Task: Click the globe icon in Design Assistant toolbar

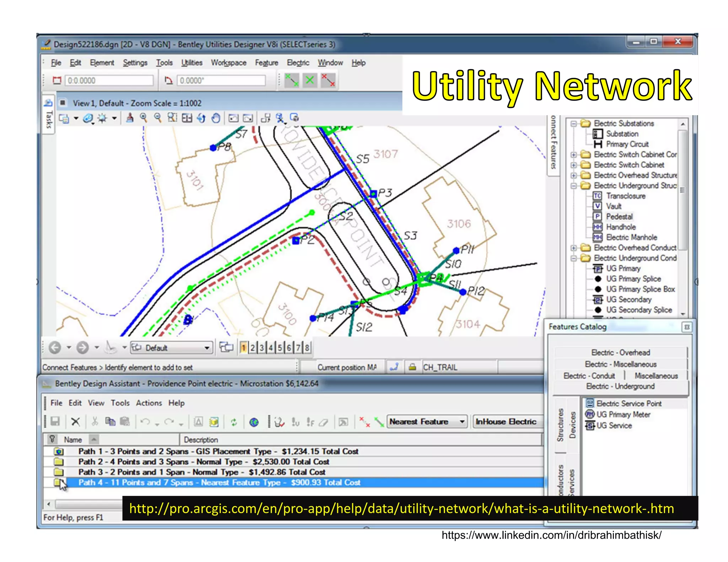Action: (x=254, y=422)
